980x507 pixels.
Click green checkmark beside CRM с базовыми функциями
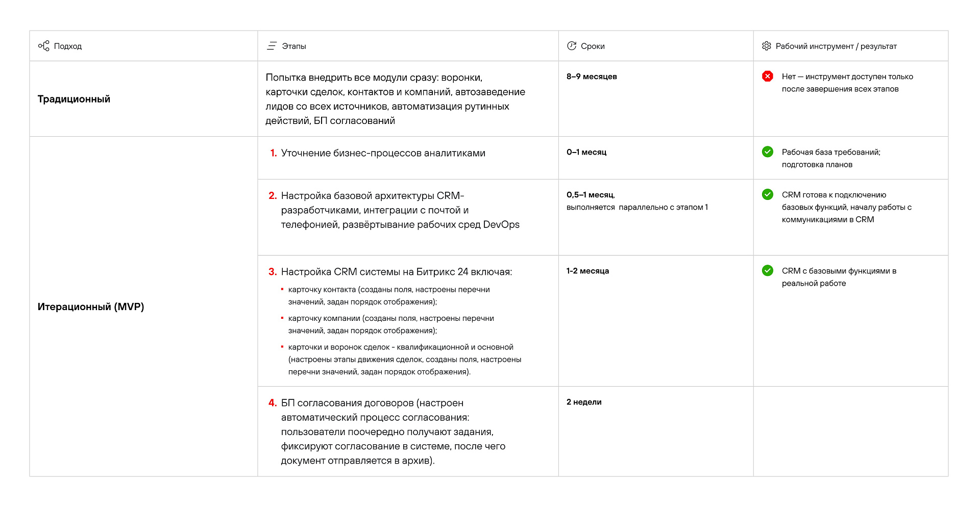[x=767, y=270]
